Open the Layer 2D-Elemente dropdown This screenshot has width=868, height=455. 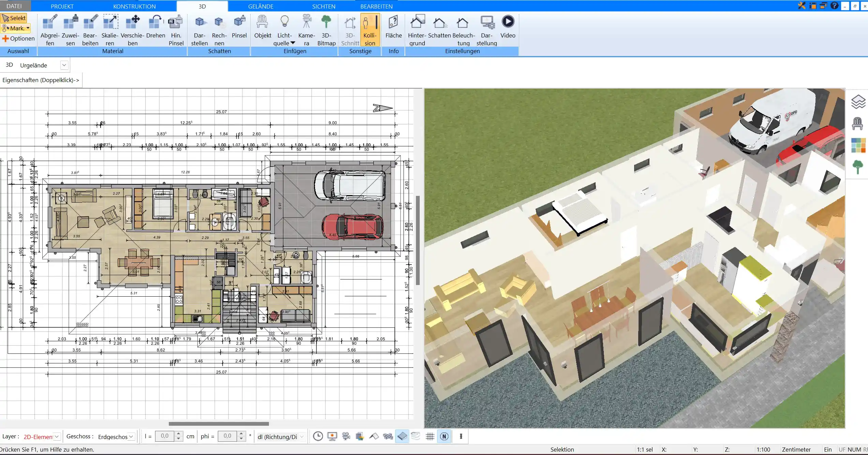(57, 436)
